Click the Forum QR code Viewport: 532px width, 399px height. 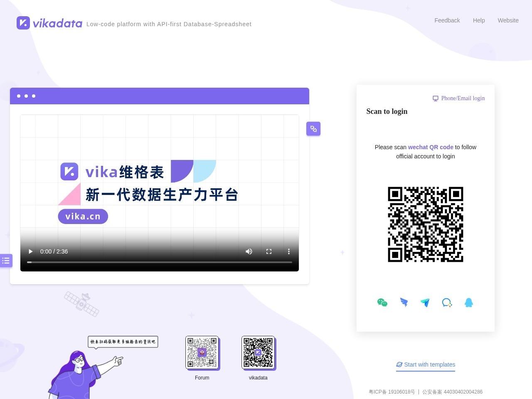[202, 352]
